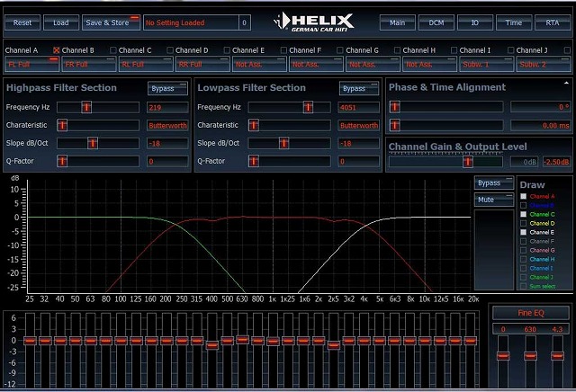Load a saved setting file
This screenshot has height=392, width=576.
point(61,22)
